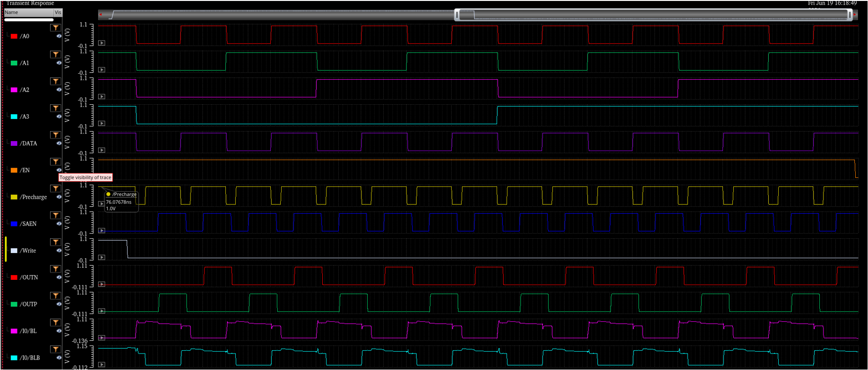Expand the /A1 waveform strip arrow button
Viewport: 868px width, 370px height.
point(102,70)
